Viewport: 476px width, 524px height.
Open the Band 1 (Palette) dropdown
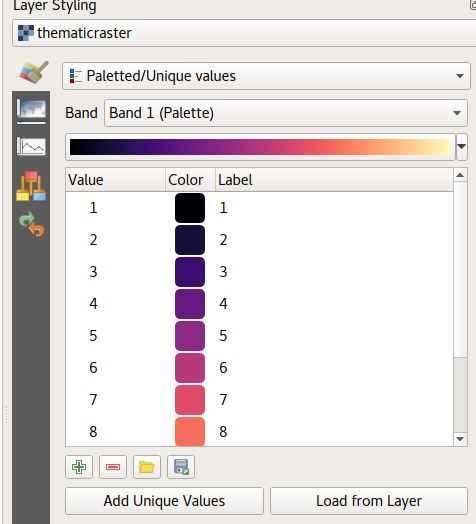pos(286,113)
